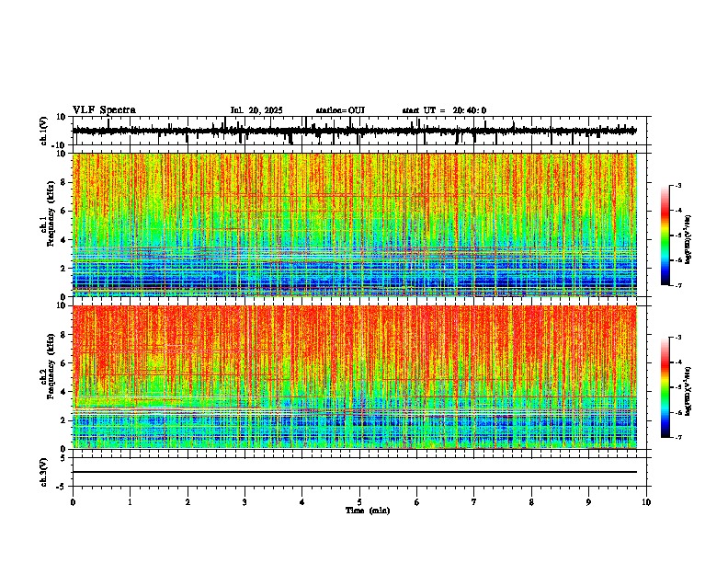Click the ch.1 voltage waveform trace panel
This screenshot has width=728, height=563.
tap(358, 131)
